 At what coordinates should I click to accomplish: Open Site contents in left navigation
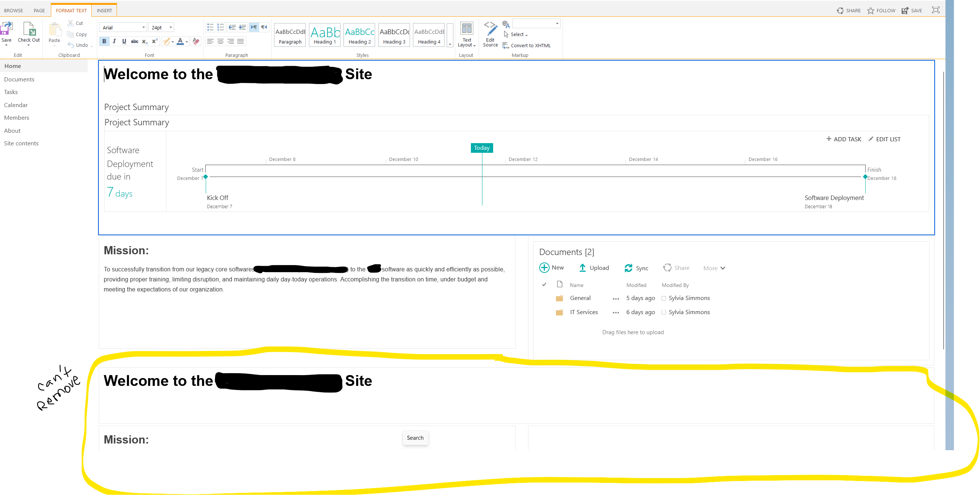click(21, 143)
